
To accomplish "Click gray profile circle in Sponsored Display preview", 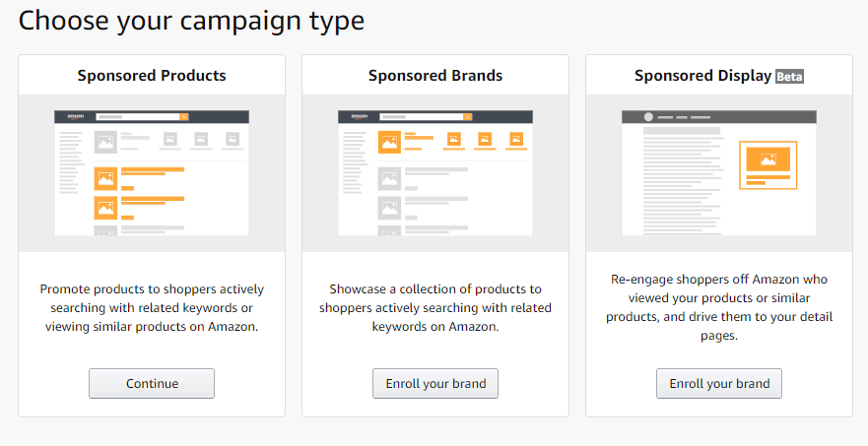I will pyautogui.click(x=648, y=117).
